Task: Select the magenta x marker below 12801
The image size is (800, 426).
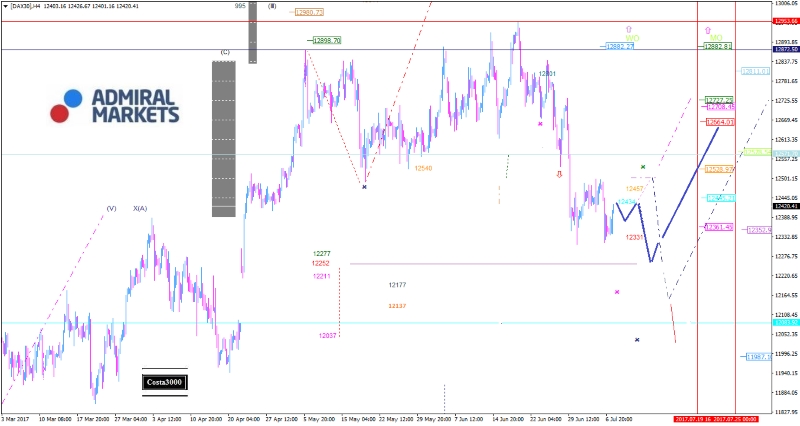Action: 540,124
